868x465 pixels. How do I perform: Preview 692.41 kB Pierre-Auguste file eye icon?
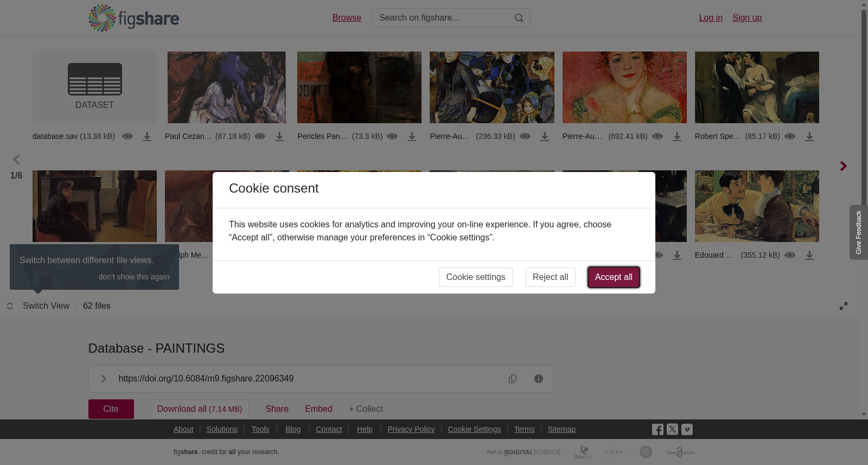658,136
